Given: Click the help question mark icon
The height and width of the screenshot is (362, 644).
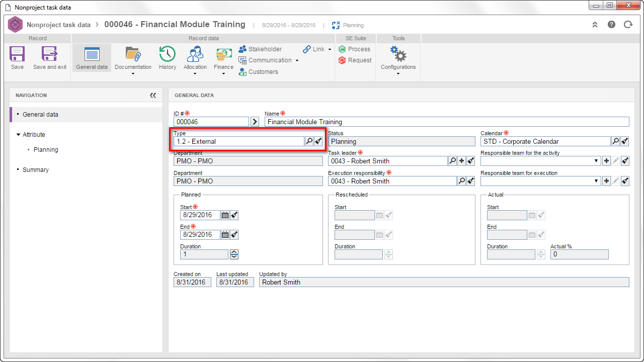Looking at the screenshot, I should point(611,25).
